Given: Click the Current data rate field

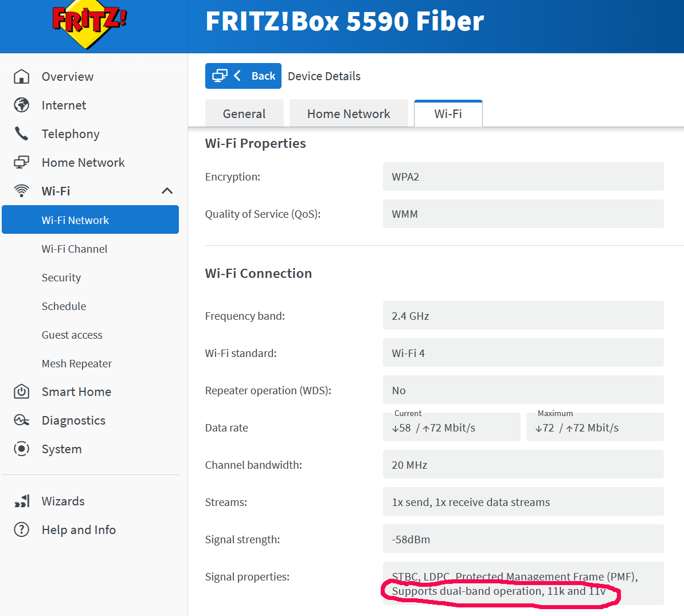Looking at the screenshot, I should 452,427.
